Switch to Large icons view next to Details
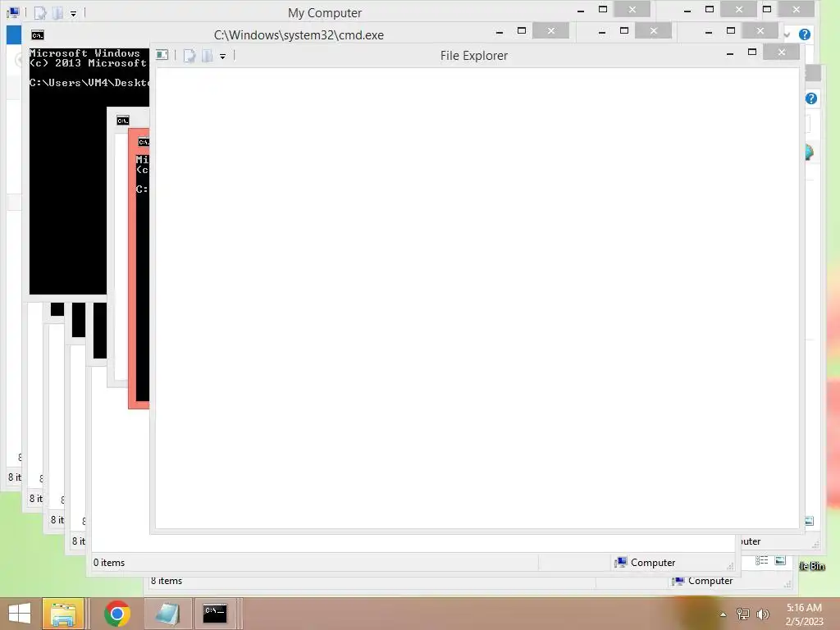 [780, 560]
